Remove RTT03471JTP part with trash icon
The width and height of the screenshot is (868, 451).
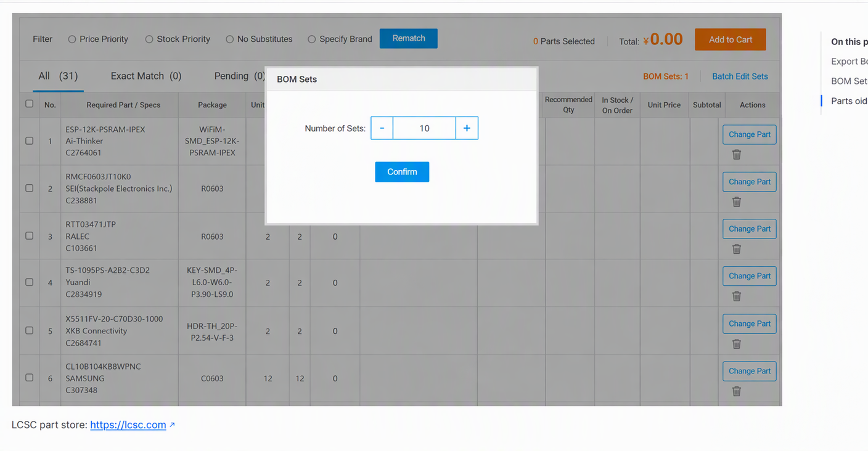pyautogui.click(x=736, y=249)
